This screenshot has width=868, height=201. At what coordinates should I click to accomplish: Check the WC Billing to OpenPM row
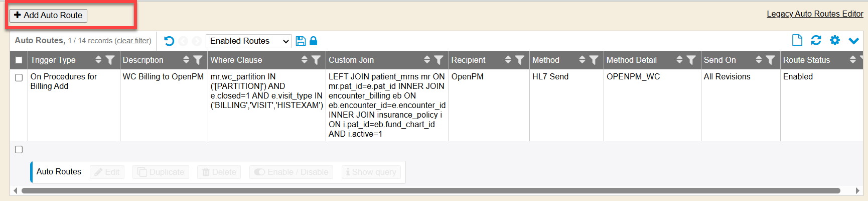[19, 78]
